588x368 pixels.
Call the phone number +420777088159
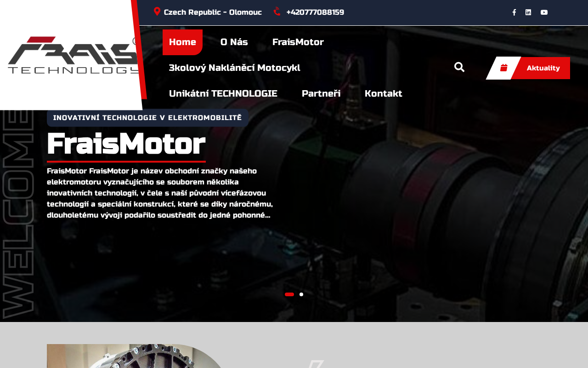coord(315,12)
